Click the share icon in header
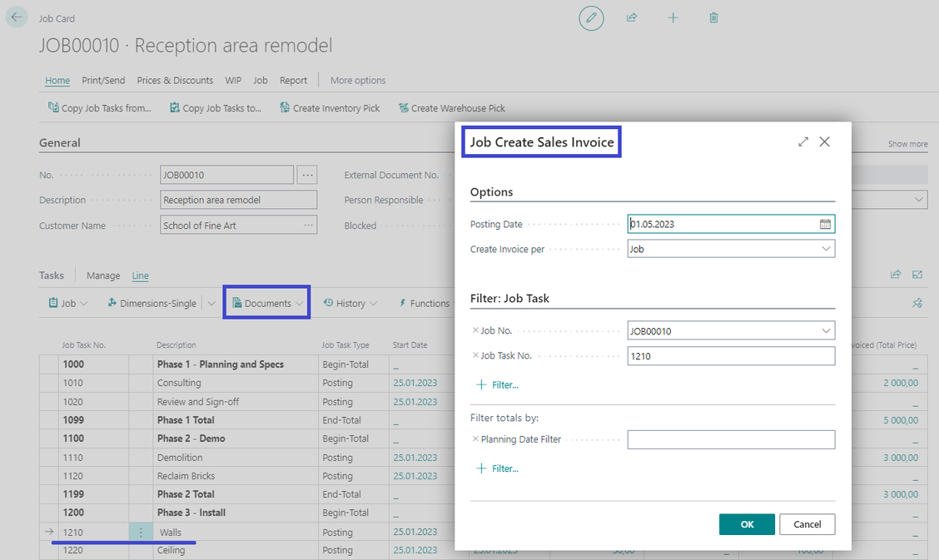Image resolution: width=939 pixels, height=560 pixels. coord(632,17)
